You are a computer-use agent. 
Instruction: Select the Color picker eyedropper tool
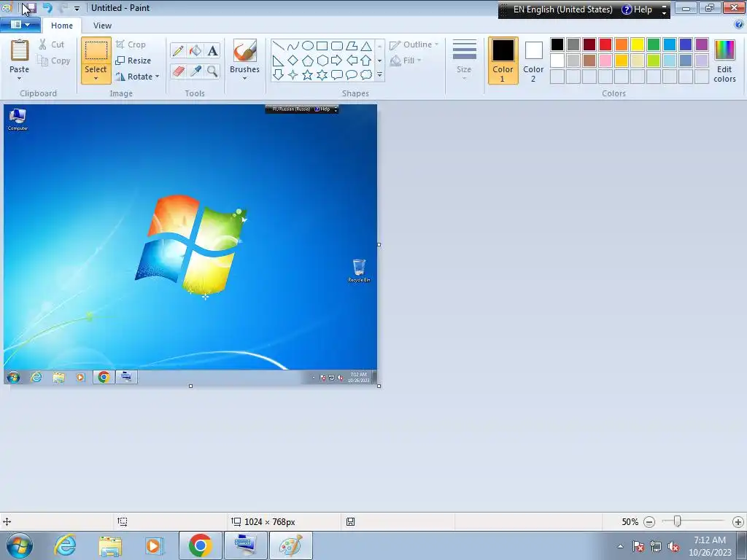(x=196, y=71)
